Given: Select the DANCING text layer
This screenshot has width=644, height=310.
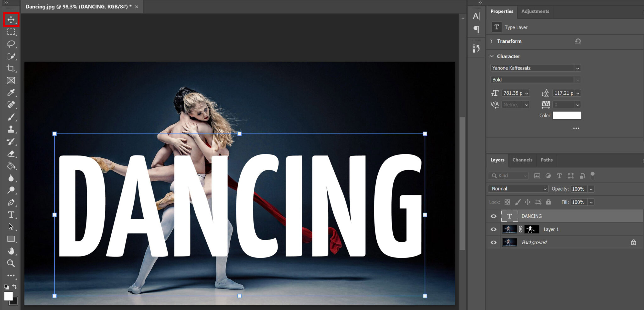Looking at the screenshot, I should (531, 216).
